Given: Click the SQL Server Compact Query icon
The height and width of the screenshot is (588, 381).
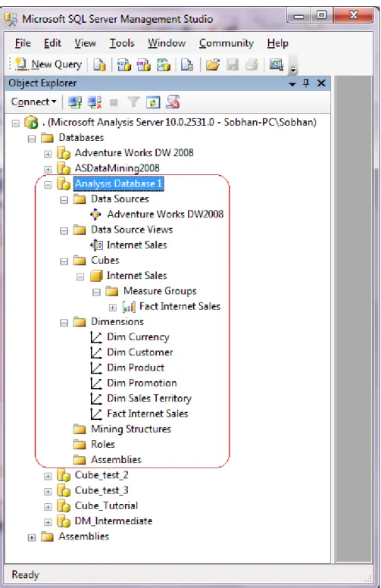Looking at the screenshot, I should 187,64.
